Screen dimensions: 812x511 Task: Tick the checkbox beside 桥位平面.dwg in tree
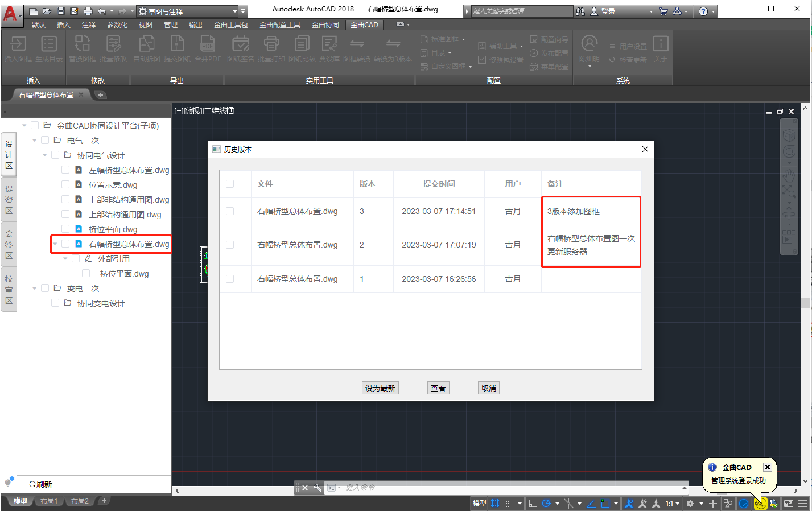65,229
